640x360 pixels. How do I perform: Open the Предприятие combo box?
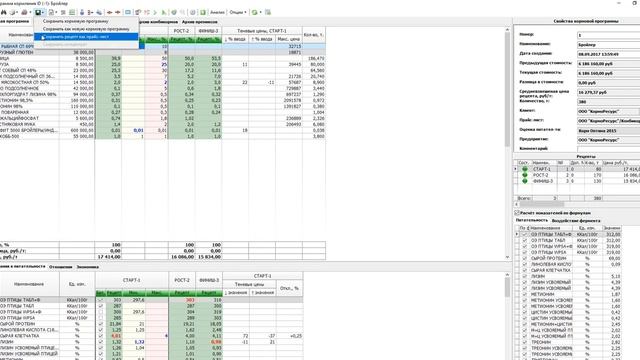(608, 140)
